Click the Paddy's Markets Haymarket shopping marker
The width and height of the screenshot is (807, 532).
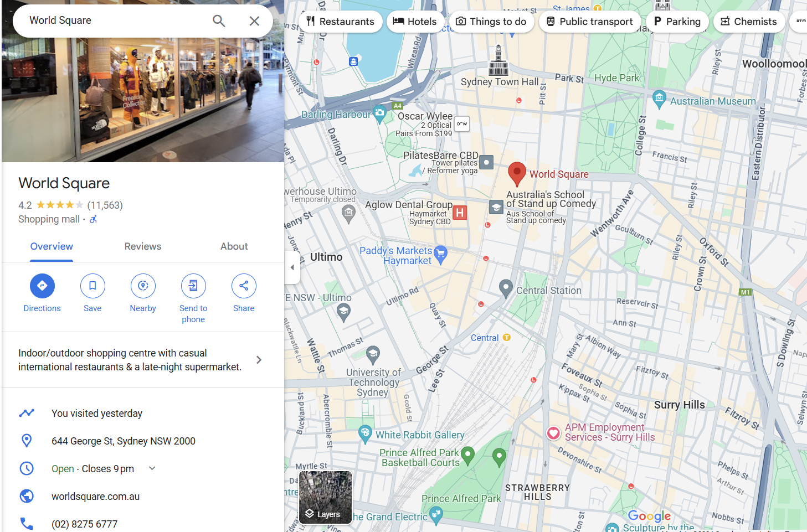click(x=440, y=254)
